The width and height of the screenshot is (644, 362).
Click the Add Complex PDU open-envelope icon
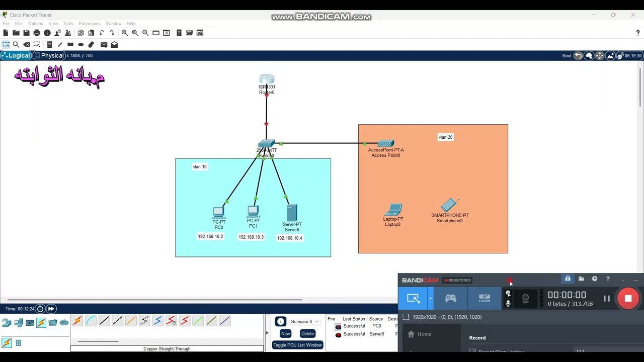pyautogui.click(x=114, y=45)
